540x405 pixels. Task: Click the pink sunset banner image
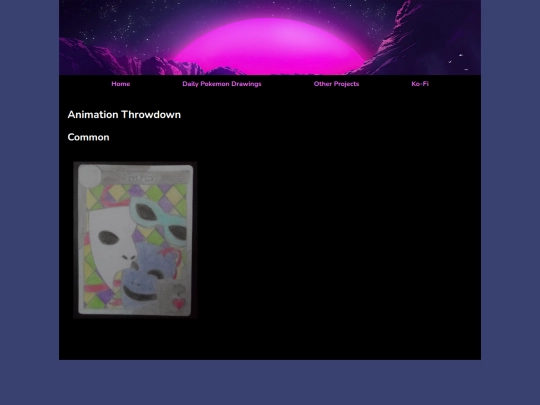pyautogui.click(x=270, y=37)
